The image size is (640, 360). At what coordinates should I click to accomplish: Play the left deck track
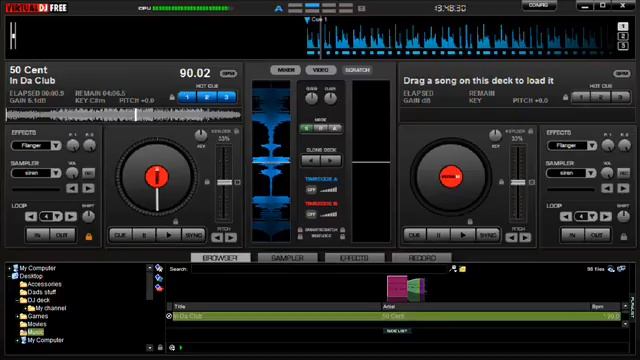[x=169, y=235]
